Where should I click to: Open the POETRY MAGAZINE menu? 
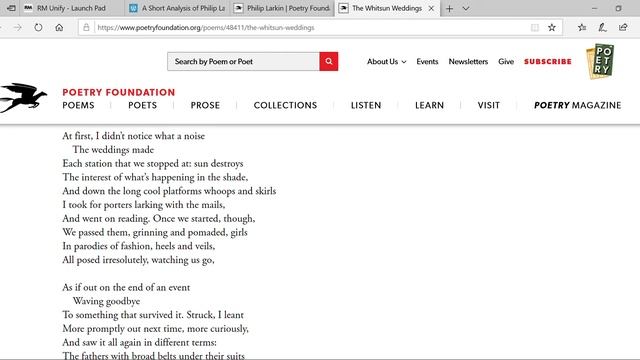coord(578,105)
